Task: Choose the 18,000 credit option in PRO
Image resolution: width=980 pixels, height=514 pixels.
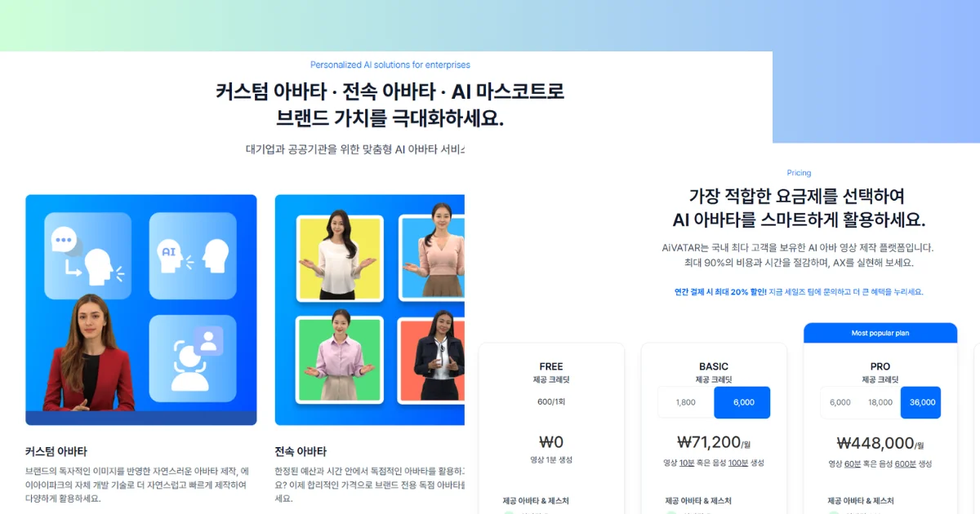Action: 880,402
